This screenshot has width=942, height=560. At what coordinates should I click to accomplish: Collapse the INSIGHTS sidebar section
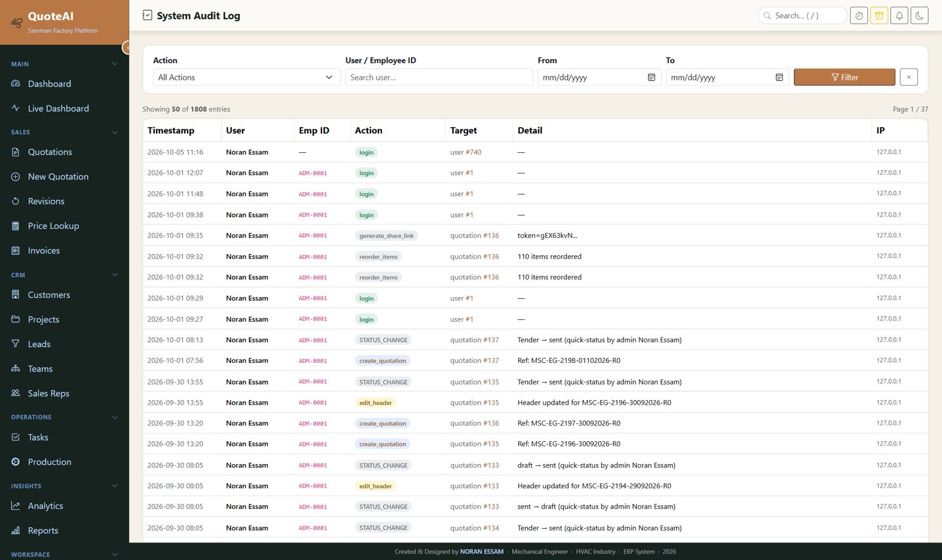pos(115,486)
